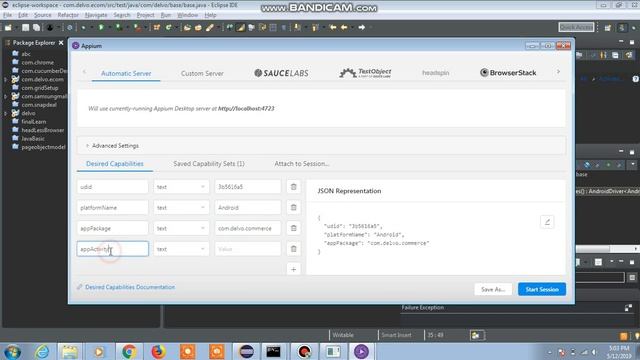
Task: Delete the udid capability row
Action: [293, 187]
